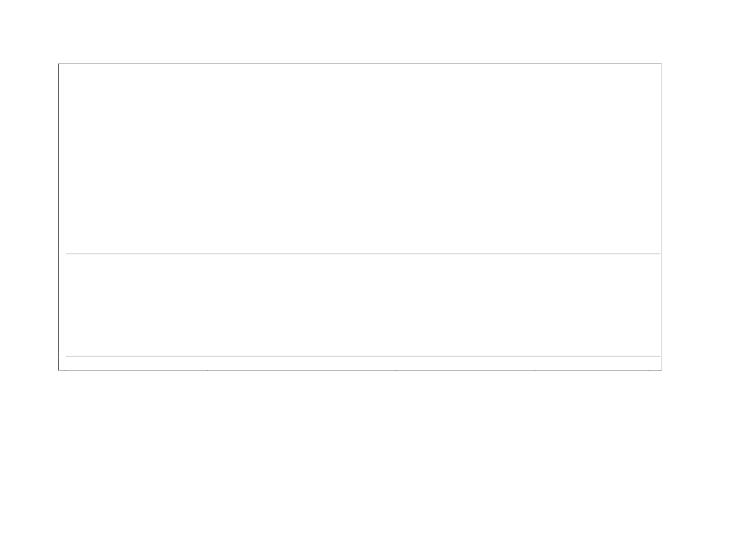Click the bottom border of the framed panel
Screen dimensions: 756x535
tap(304, 370)
